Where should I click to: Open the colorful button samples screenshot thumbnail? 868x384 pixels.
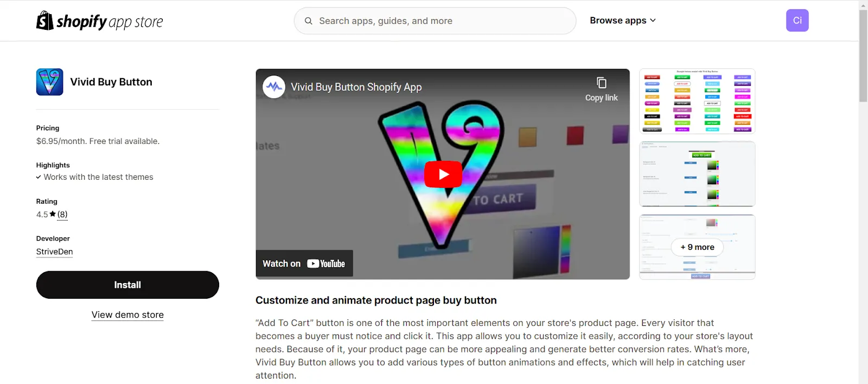(697, 101)
